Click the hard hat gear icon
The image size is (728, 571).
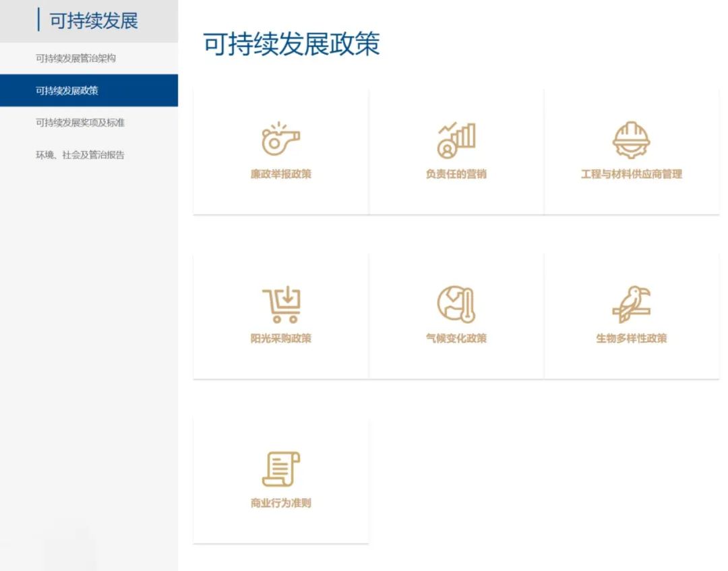pos(631,140)
